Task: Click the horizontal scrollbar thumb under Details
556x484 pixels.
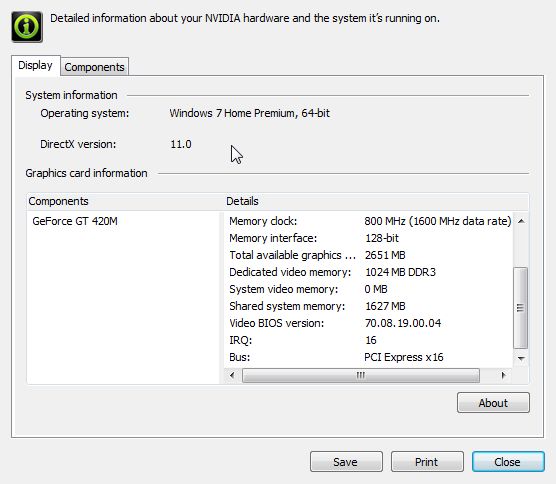Action: pyautogui.click(x=361, y=375)
